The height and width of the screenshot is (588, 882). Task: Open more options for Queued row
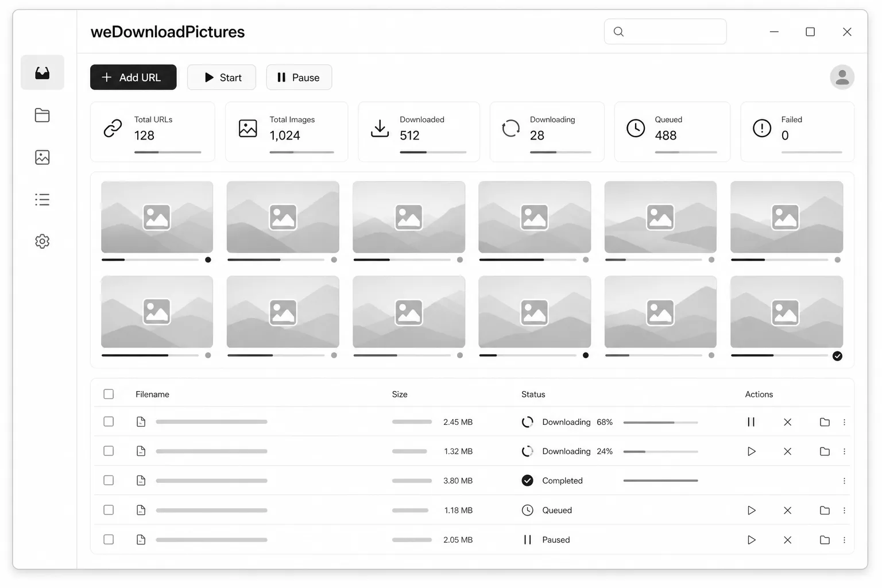pos(844,510)
